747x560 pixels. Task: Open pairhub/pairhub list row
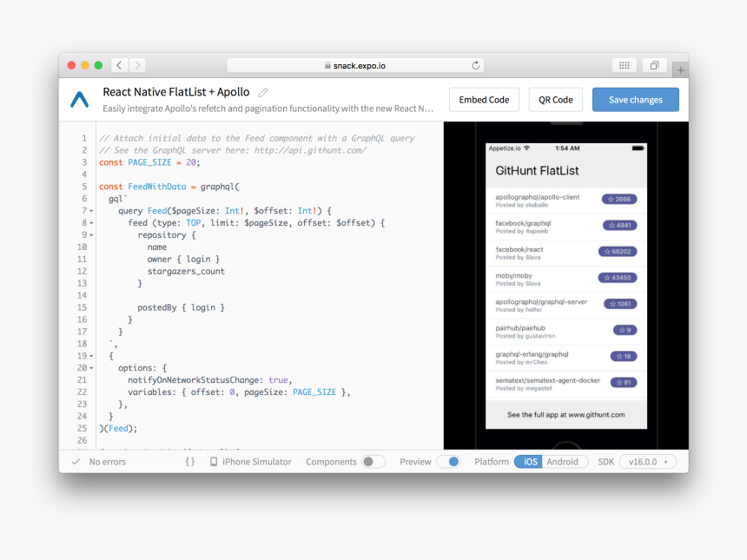tap(566, 332)
